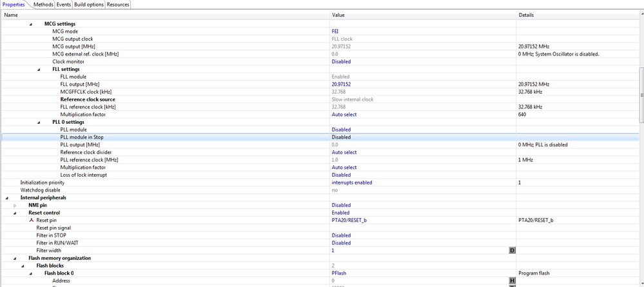Collapse the PLL 0 settings group

point(38,122)
